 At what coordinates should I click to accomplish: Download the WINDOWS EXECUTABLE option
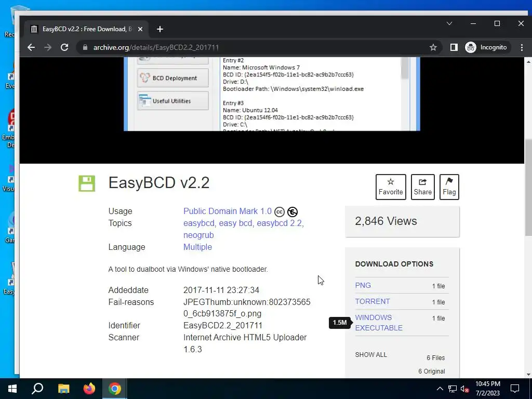[x=379, y=323]
